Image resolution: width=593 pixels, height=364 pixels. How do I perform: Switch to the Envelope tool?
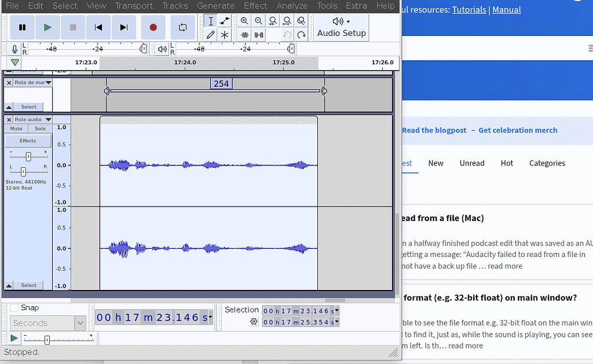(225, 21)
